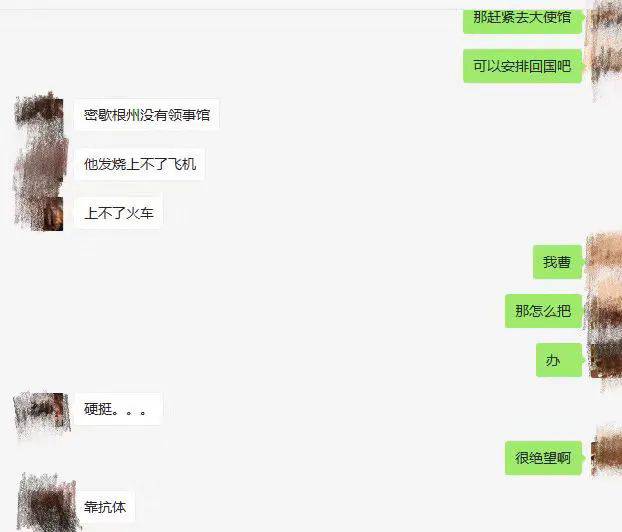Click own avatar beside '办' bubble

pos(605,360)
